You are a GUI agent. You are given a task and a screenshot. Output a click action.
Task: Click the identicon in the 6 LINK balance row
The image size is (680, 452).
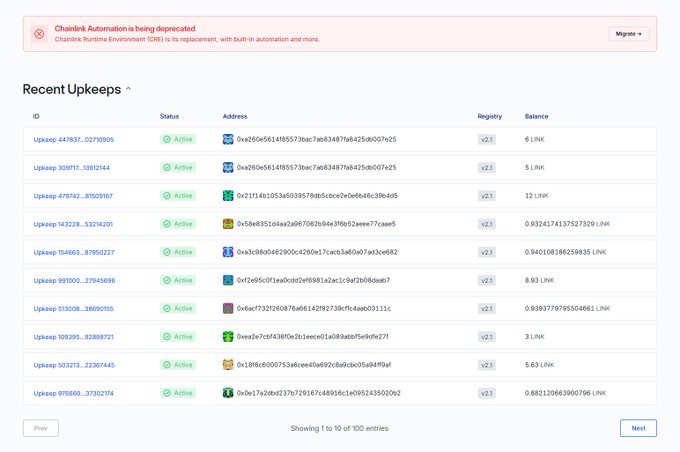pos(228,139)
